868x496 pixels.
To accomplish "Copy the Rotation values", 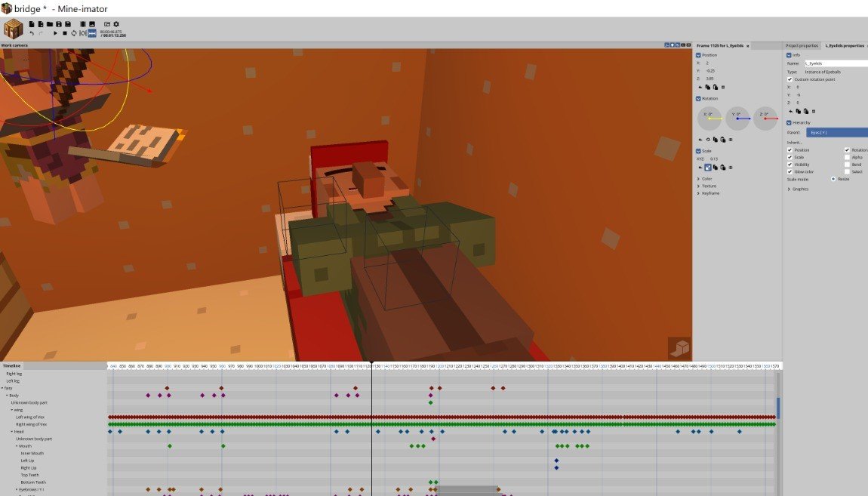I will click(x=716, y=140).
